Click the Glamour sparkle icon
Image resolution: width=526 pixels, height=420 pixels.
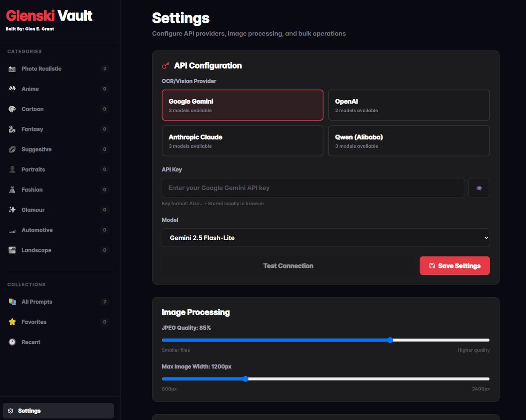pos(12,210)
